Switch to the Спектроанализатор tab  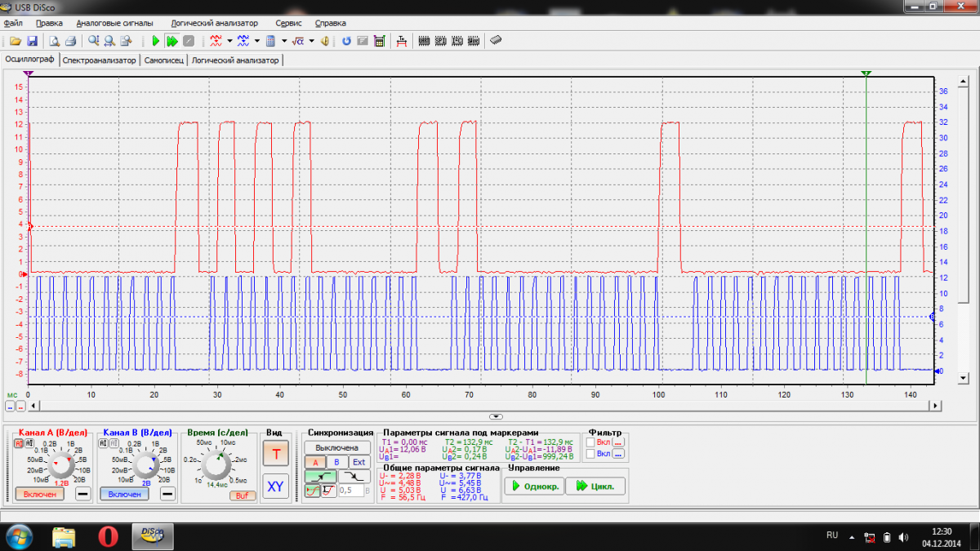[100, 60]
